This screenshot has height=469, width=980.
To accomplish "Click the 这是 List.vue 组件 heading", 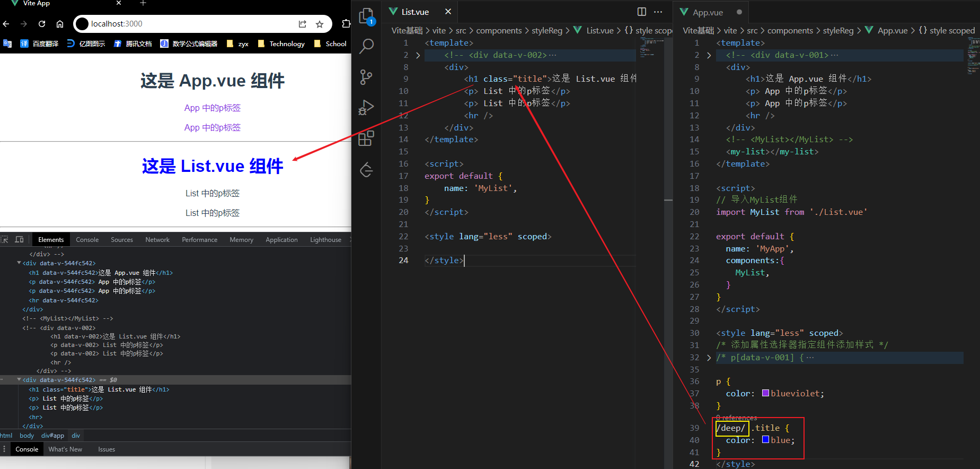I will (213, 166).
